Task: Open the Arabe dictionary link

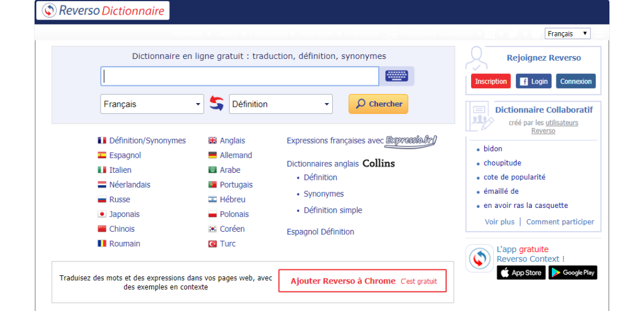Action: click(230, 170)
